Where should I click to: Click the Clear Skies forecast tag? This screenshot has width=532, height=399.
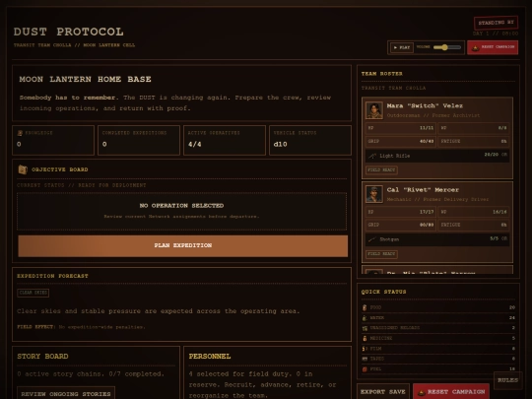pyautogui.click(x=33, y=293)
